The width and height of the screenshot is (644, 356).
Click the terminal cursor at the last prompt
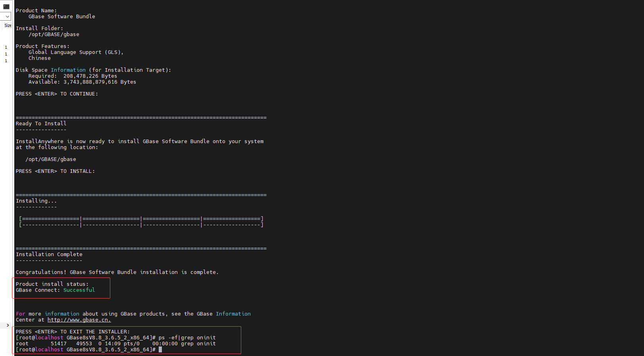coord(160,350)
